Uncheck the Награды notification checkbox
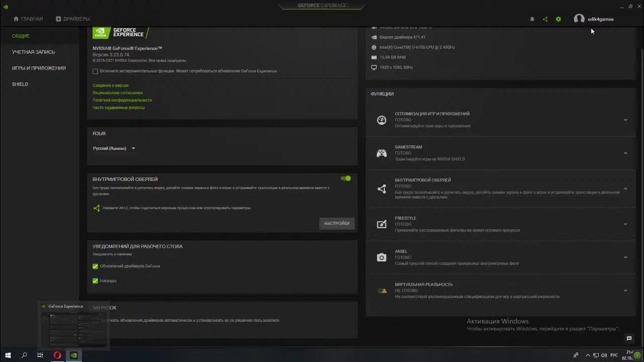The image size is (644, 362). (95, 281)
